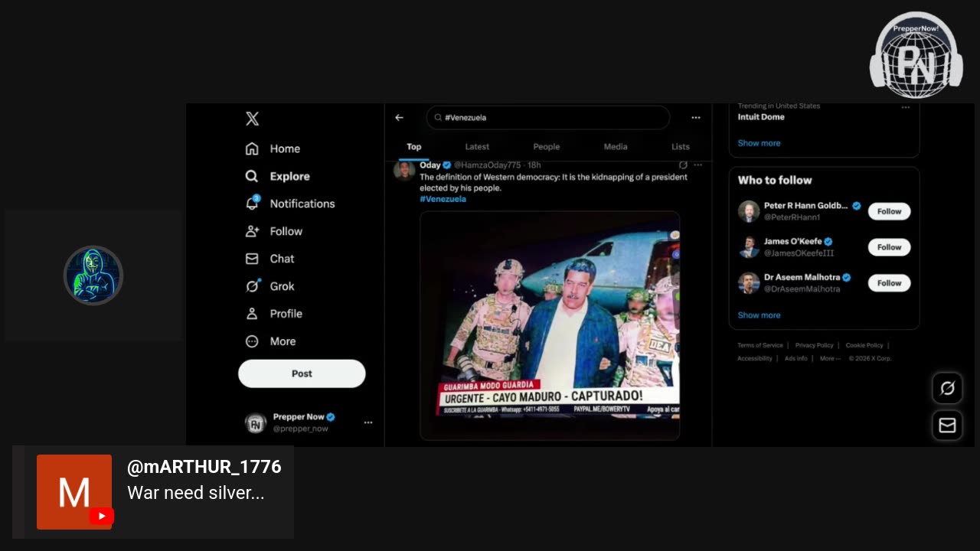980x551 pixels.
Task: Open the Oday display name link
Action: [x=430, y=165]
